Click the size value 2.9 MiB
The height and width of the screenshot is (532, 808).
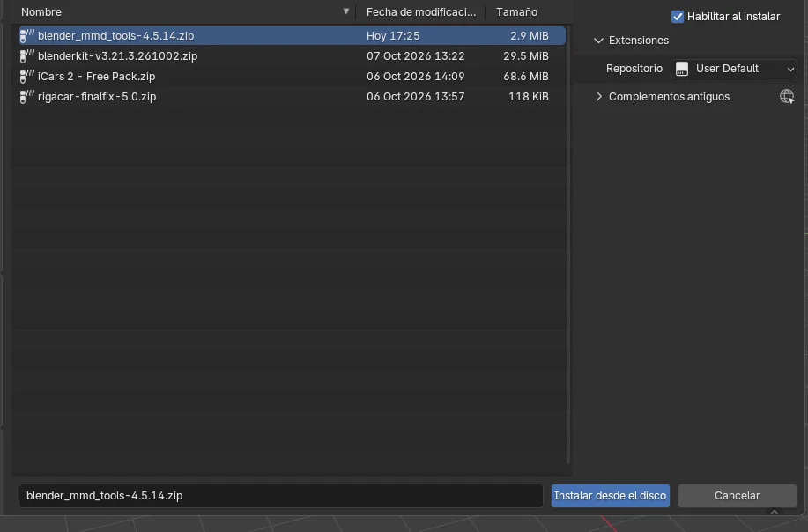click(530, 35)
